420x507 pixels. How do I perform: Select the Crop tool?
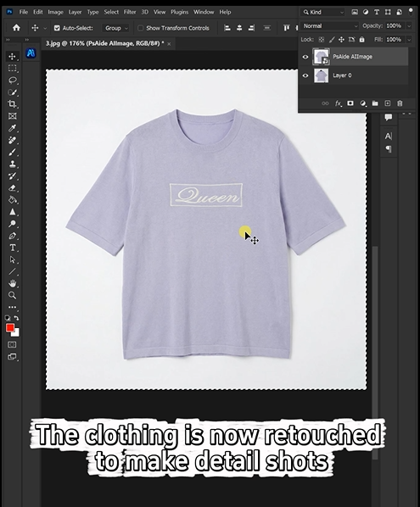(12, 104)
